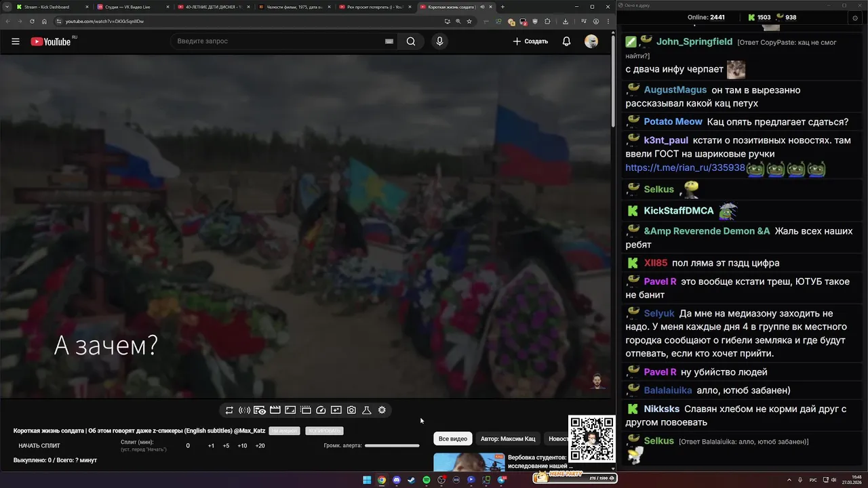Click the Chrome home button

click(44, 21)
